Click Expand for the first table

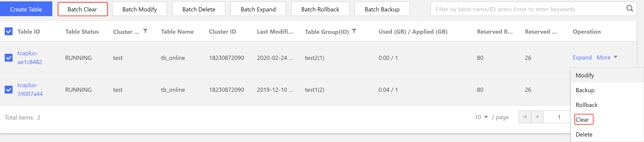point(582,58)
